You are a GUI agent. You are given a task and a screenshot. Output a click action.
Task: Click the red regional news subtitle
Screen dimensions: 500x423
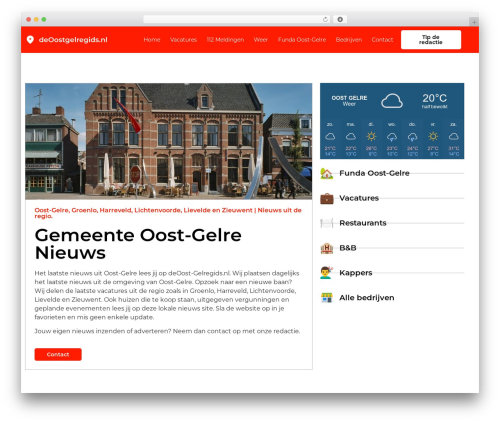click(x=168, y=213)
